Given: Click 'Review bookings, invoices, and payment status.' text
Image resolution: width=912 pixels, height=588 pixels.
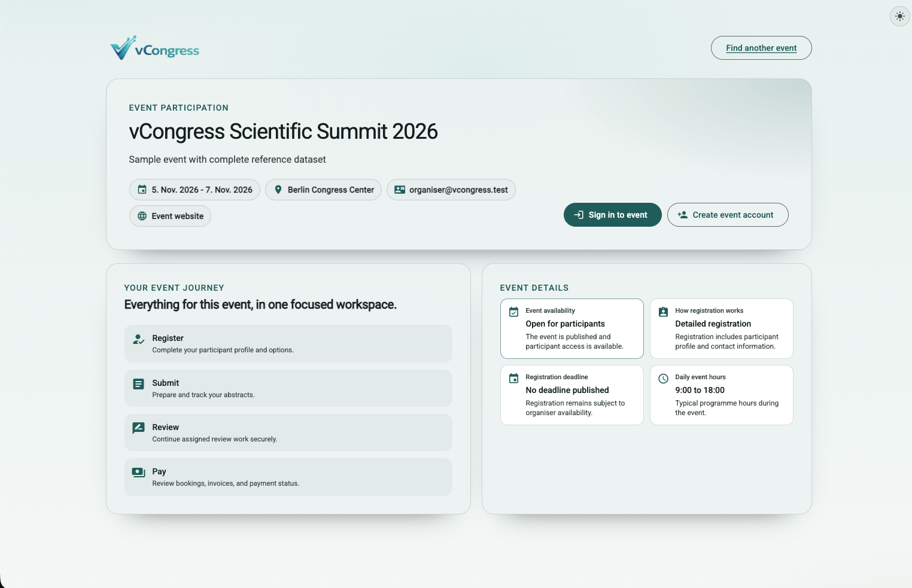Looking at the screenshot, I should (226, 483).
